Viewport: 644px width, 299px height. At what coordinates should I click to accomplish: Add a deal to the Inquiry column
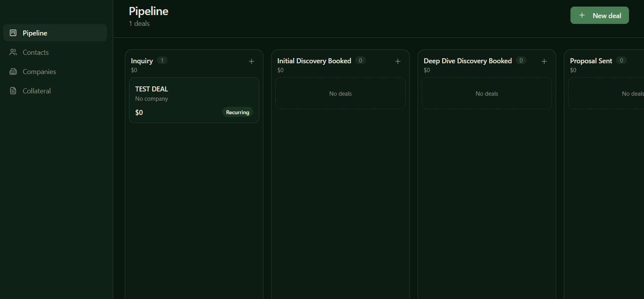tap(252, 61)
